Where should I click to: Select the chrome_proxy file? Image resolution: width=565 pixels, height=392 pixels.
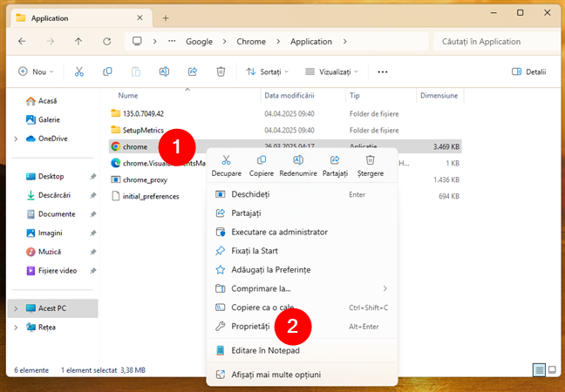click(x=145, y=179)
